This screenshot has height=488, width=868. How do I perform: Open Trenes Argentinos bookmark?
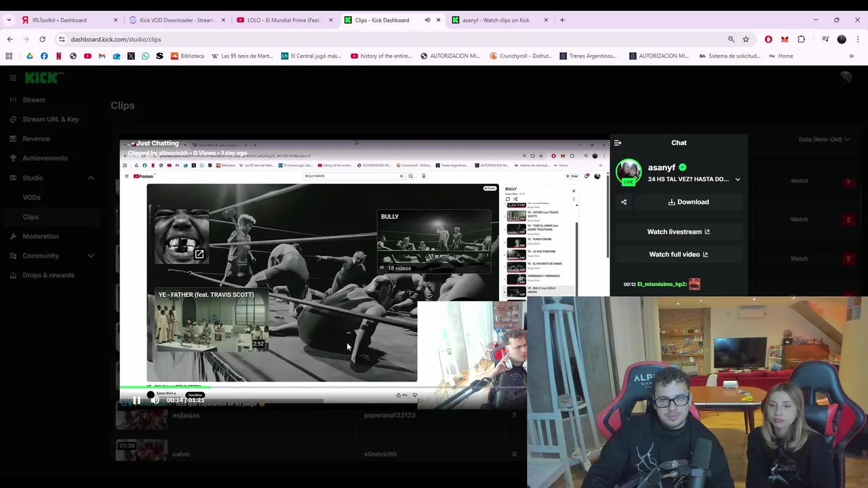point(589,56)
